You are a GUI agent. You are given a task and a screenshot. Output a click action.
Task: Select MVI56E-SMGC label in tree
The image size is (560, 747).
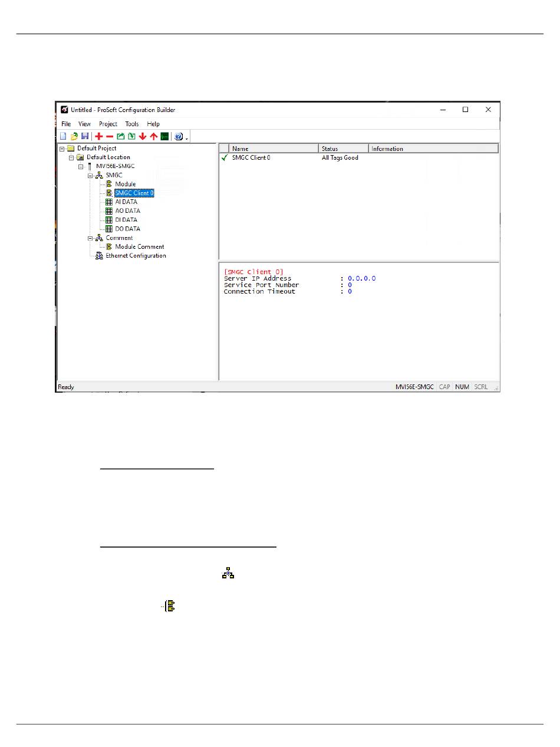[116, 166]
